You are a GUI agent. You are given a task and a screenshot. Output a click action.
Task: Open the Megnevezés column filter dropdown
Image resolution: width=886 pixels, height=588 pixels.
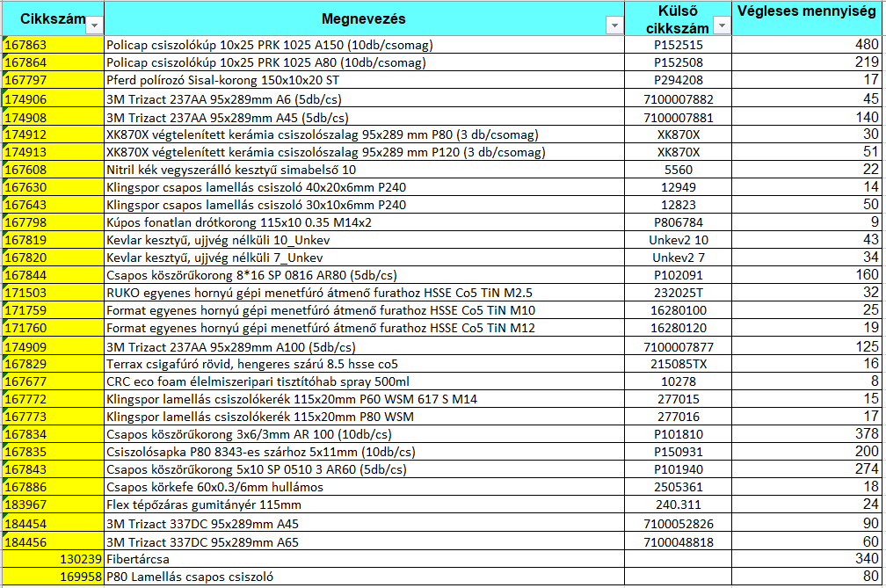(x=614, y=26)
